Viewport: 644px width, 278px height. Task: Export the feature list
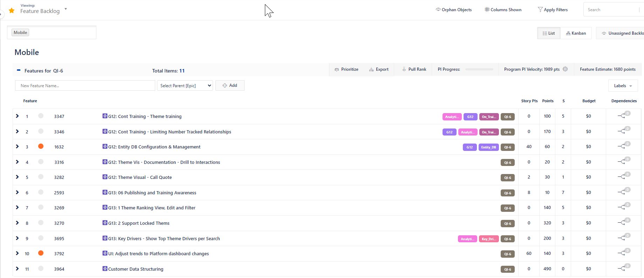379,69
